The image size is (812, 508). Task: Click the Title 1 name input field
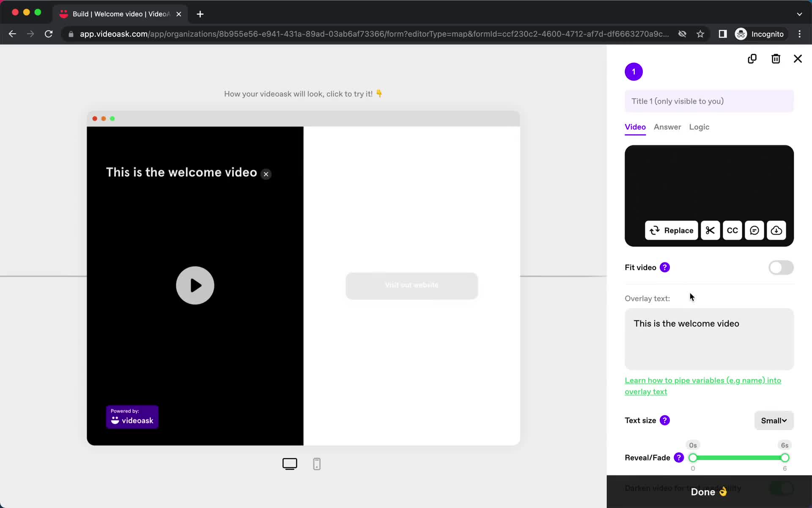[x=709, y=101]
